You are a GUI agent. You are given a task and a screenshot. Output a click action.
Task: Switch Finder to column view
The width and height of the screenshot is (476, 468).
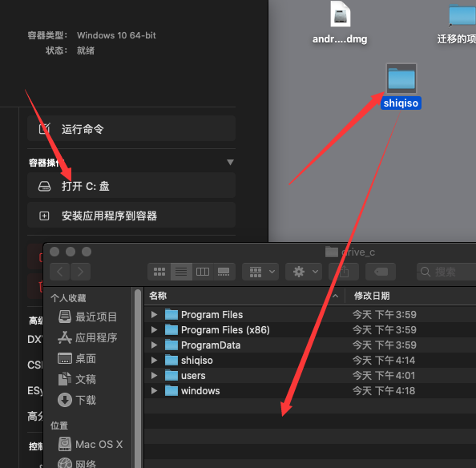203,272
